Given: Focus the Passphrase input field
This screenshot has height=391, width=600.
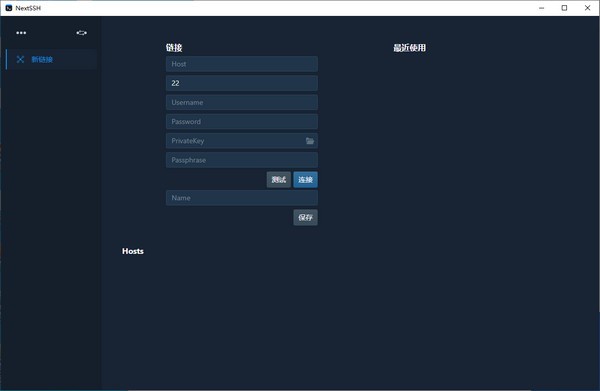Looking at the screenshot, I should 241,160.
